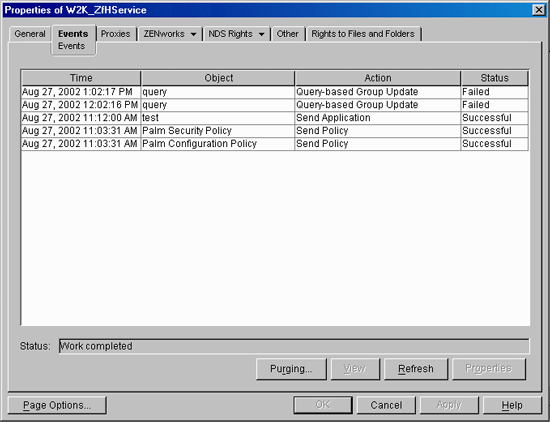
Task: Click the Status field showing Work completed
Action: [294, 346]
